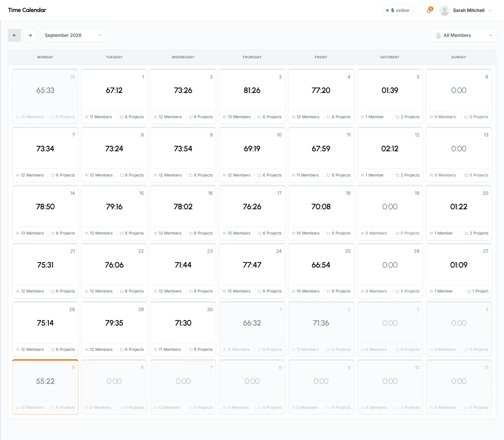Click the 71:30 time on Wednesday 30
Screen dimensions: 504x440
click(183, 323)
